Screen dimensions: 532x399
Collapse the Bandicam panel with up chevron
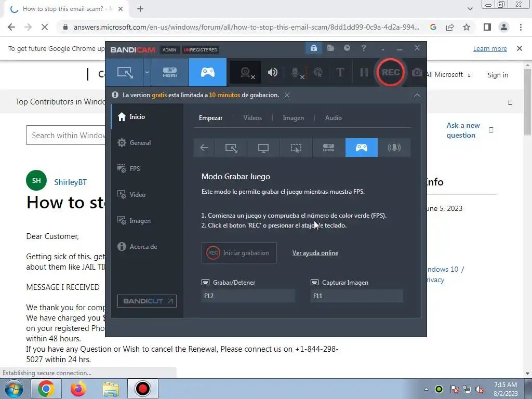pyautogui.click(x=417, y=96)
